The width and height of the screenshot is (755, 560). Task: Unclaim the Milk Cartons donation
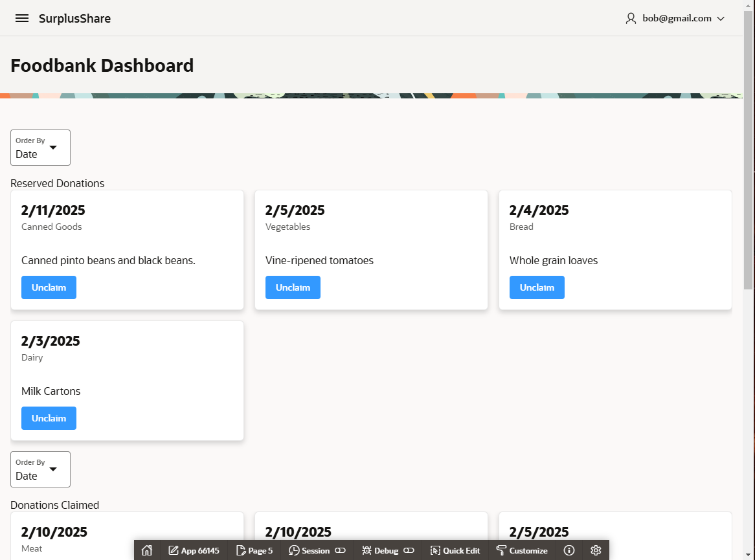(x=49, y=418)
